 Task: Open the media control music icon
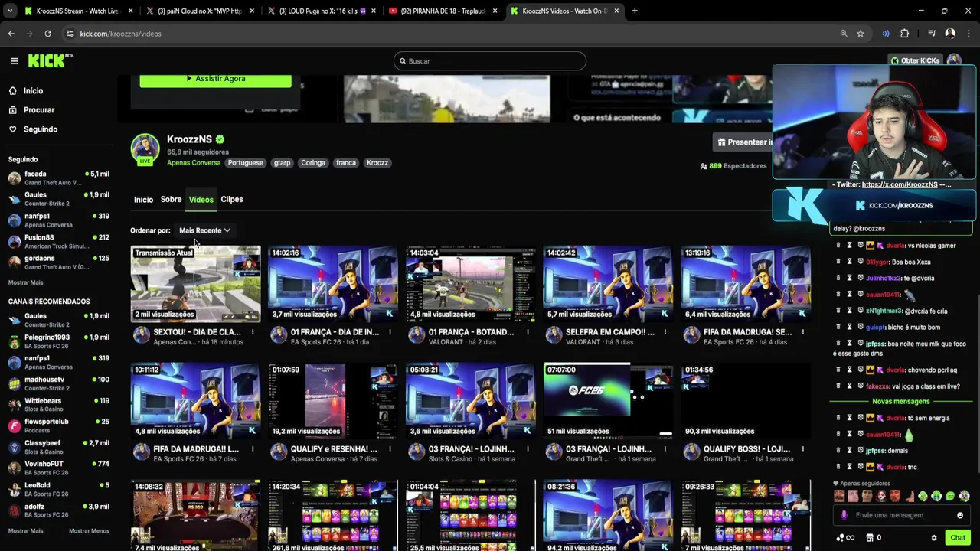pyautogui.click(x=932, y=34)
